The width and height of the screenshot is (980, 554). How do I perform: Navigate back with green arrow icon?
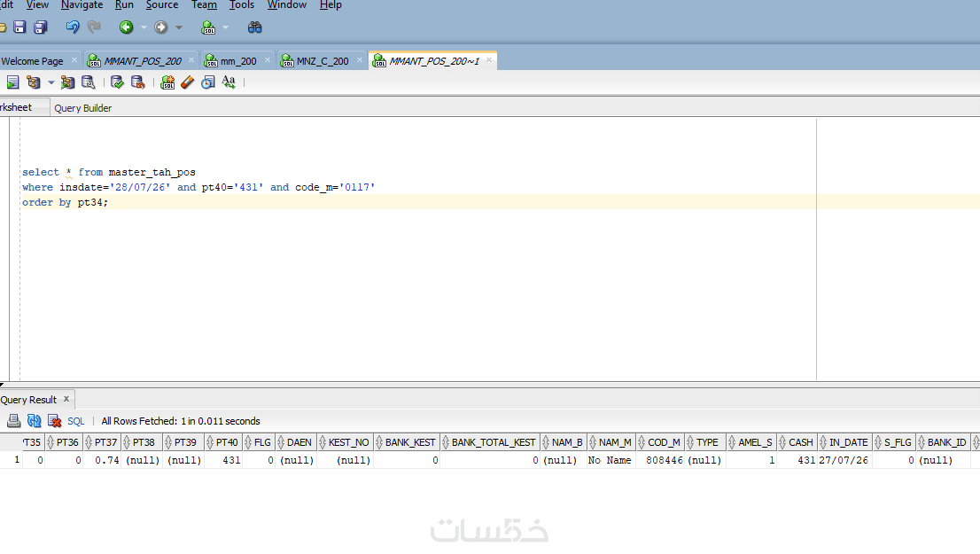(126, 27)
